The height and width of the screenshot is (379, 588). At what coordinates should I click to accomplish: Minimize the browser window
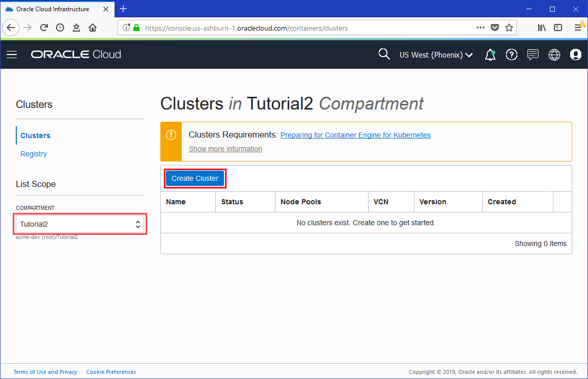[529, 9]
